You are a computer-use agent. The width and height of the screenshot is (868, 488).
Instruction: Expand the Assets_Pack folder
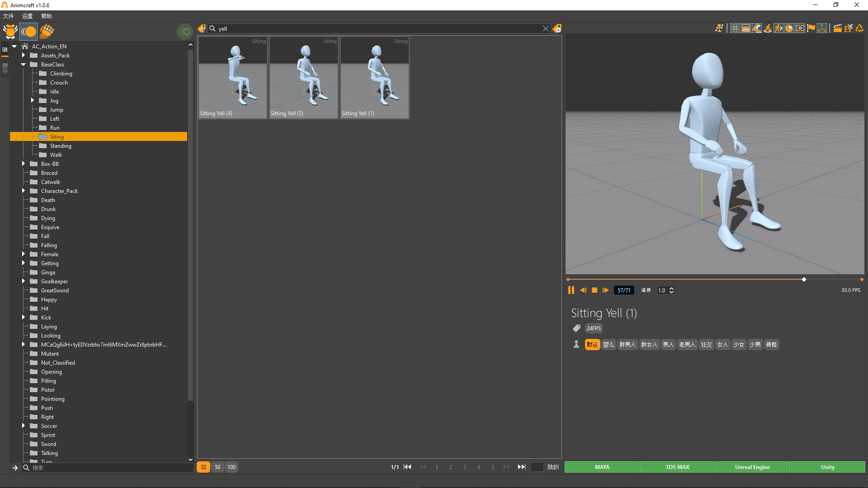click(x=24, y=55)
